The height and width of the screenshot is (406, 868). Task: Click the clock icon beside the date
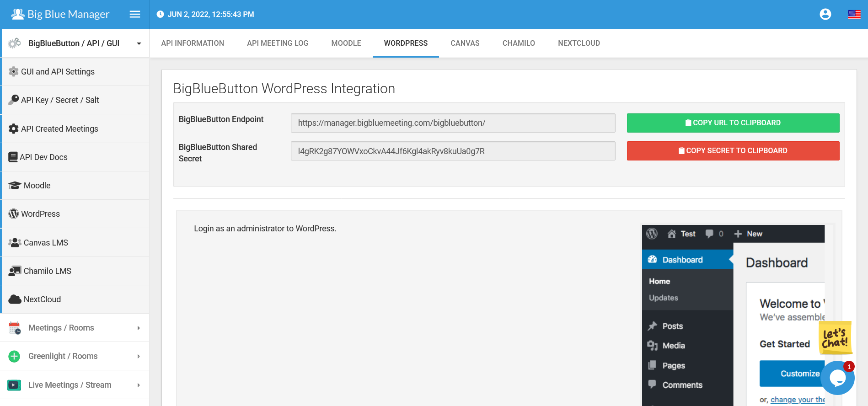(x=160, y=14)
